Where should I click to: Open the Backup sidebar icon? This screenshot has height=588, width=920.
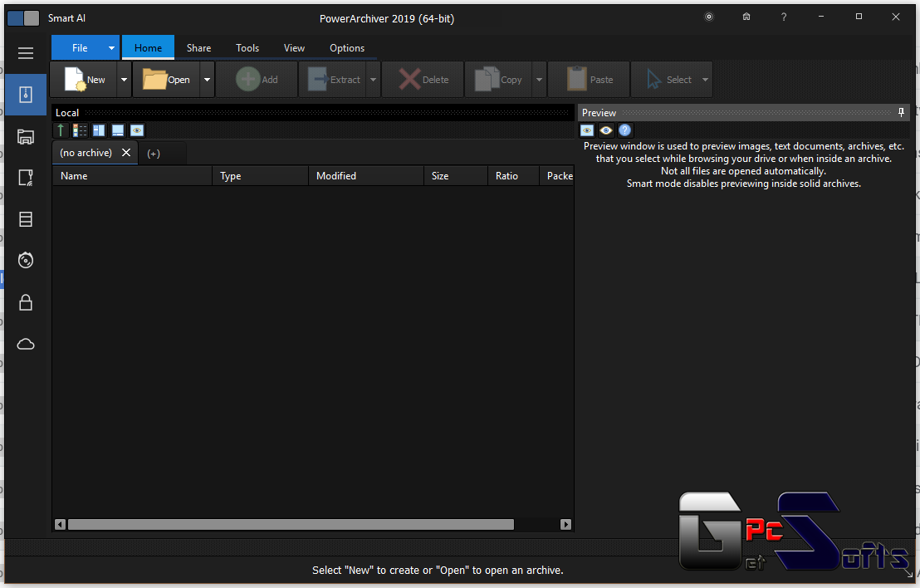pyautogui.click(x=25, y=219)
